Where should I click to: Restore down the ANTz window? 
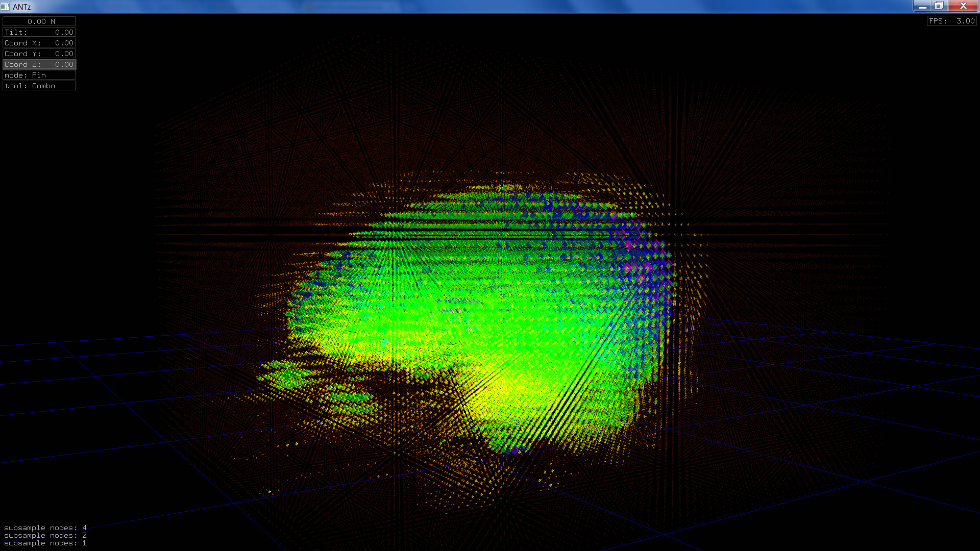click(939, 6)
